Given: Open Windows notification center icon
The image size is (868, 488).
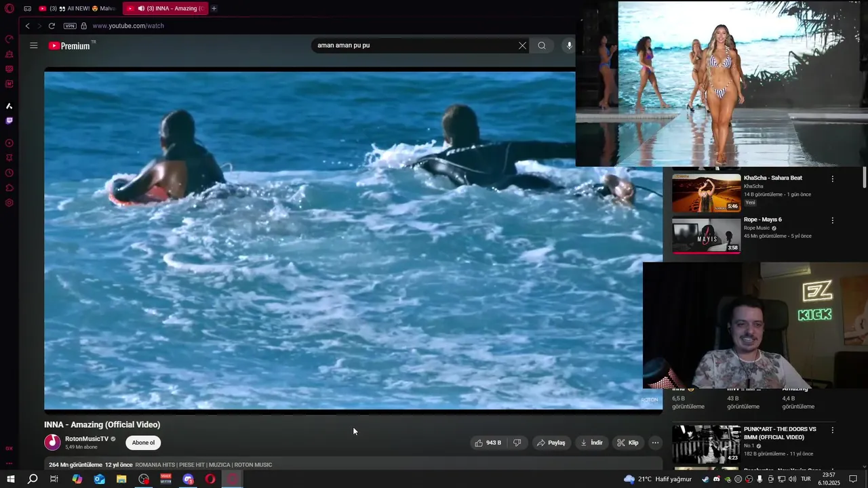Looking at the screenshot, I should [853, 479].
